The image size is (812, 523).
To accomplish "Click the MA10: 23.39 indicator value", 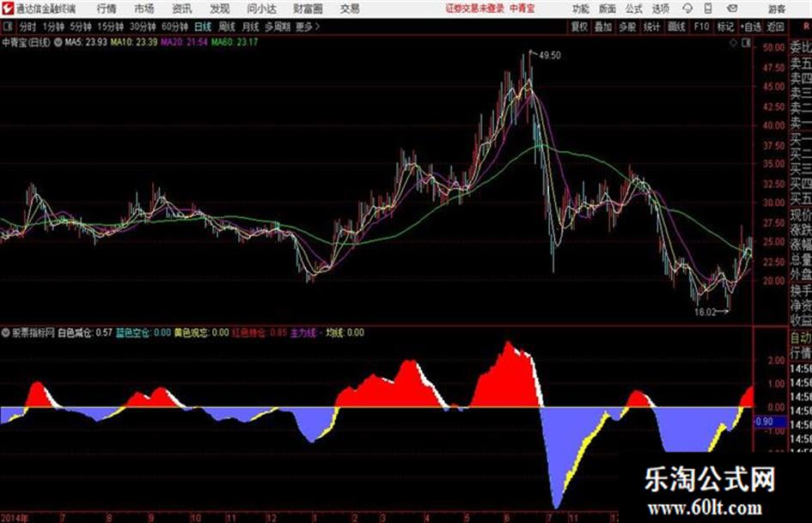I will (133, 42).
